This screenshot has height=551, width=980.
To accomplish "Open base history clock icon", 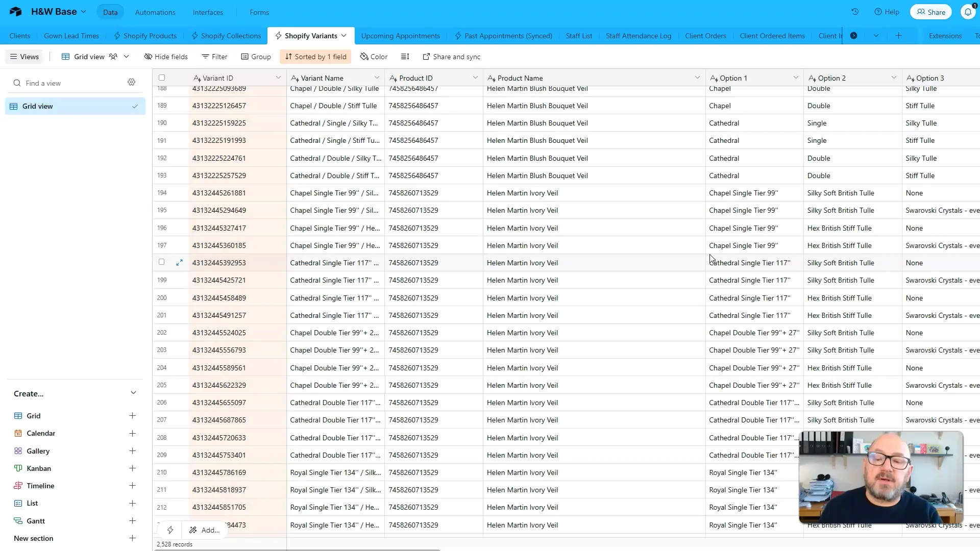I will (855, 12).
